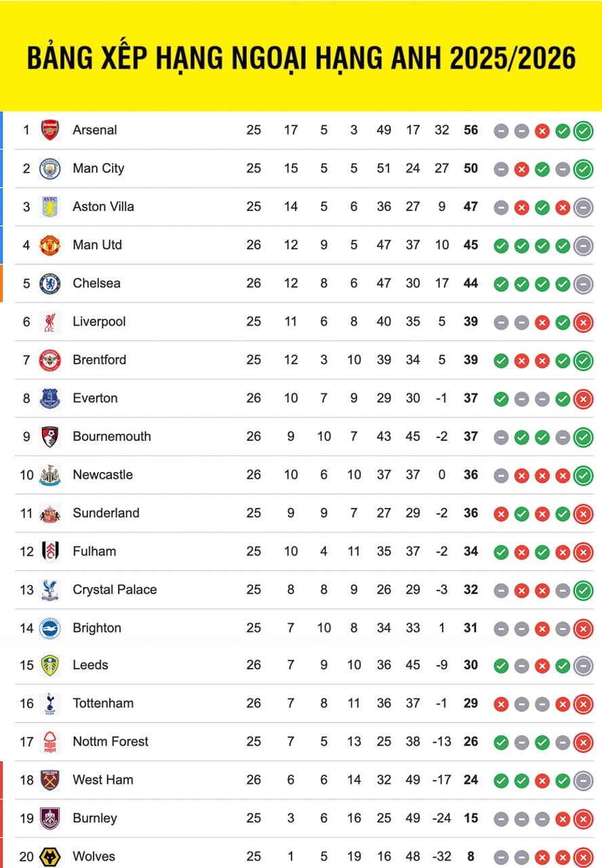Click Arsenal's 56 points total
This screenshot has height=868, width=602.
(x=470, y=130)
